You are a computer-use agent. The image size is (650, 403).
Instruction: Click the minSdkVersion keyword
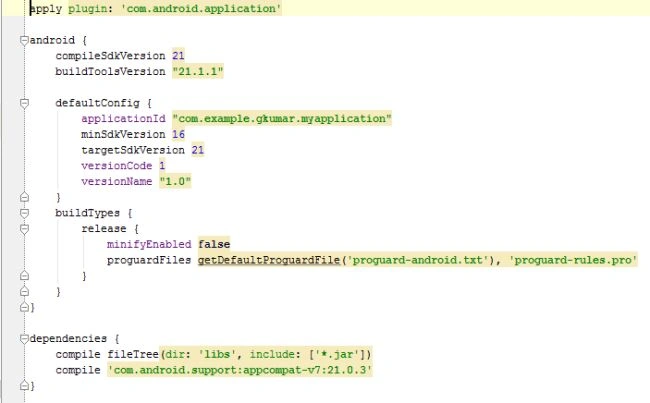(x=123, y=134)
